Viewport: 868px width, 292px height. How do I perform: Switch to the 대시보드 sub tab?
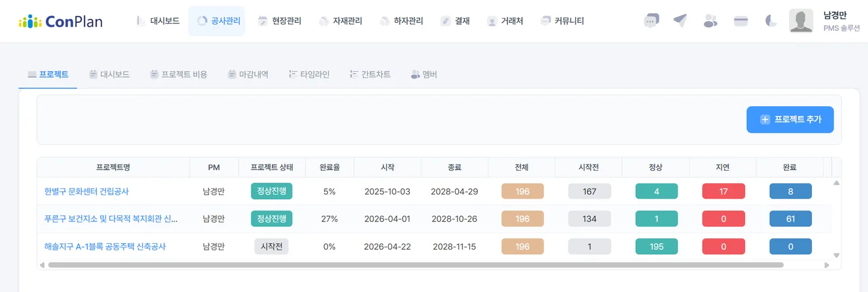[109, 75]
